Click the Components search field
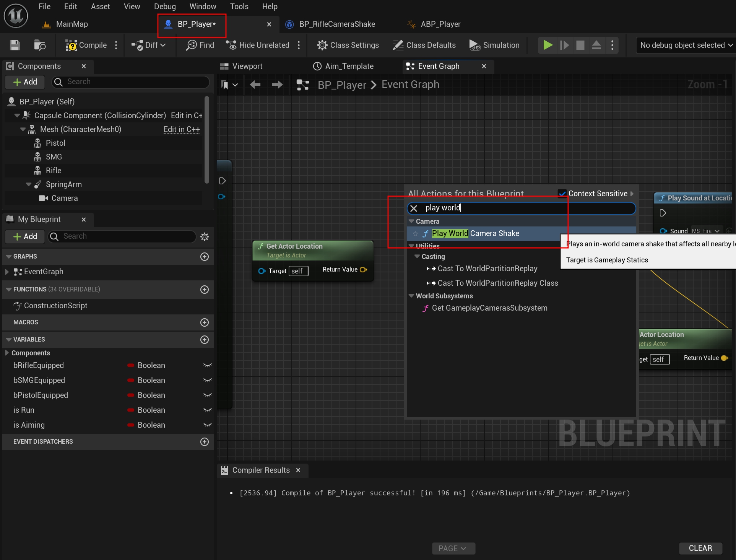736x560 pixels. pyautogui.click(x=131, y=82)
